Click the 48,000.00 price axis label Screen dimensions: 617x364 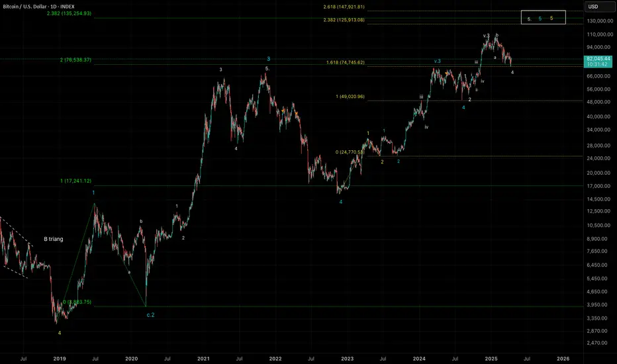[x=598, y=102]
